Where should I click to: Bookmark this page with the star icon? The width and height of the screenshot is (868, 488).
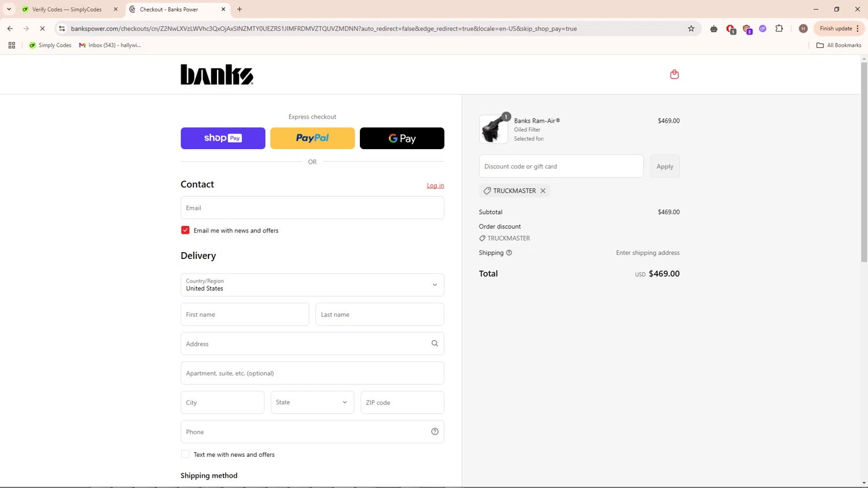[x=691, y=28]
